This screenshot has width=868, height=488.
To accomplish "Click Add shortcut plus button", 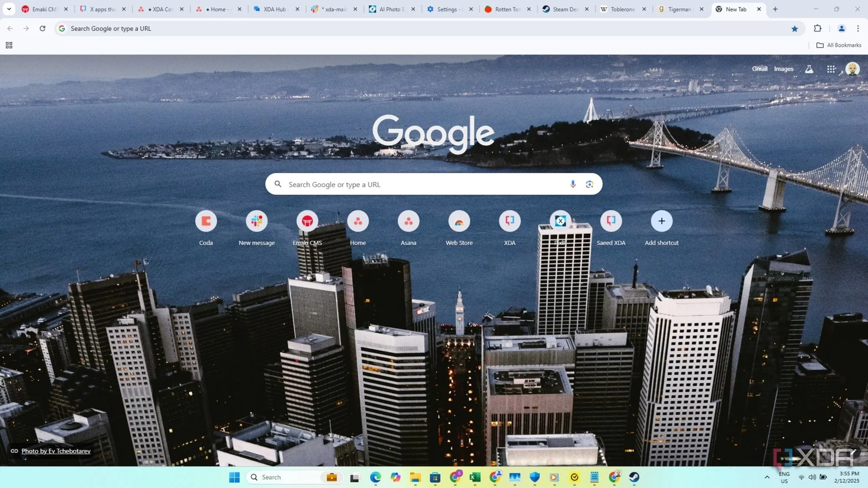I will [x=661, y=221].
